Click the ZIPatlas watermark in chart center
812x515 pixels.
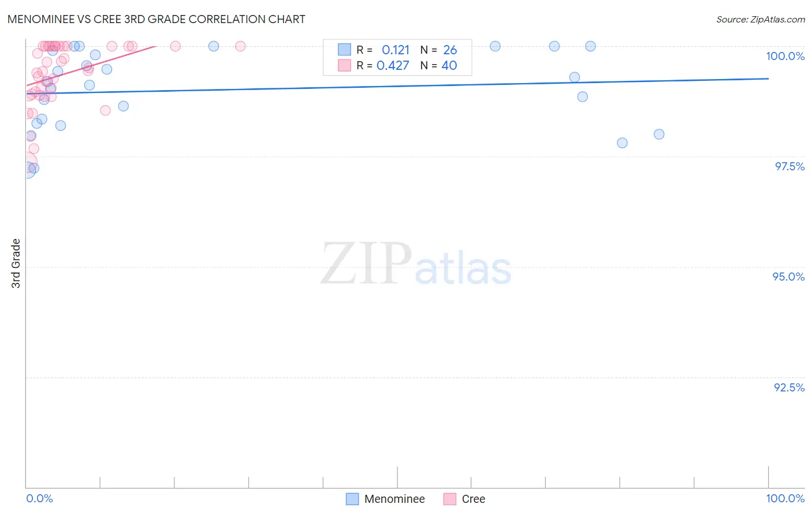[416, 264]
